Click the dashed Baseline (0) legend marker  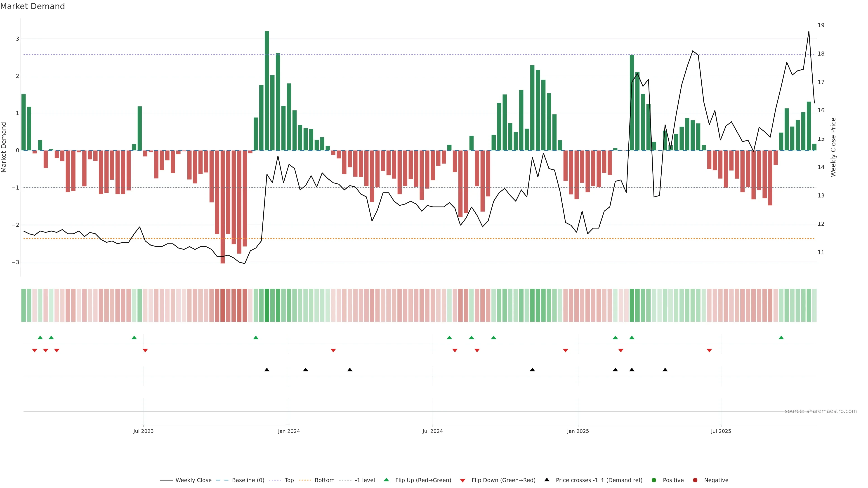[x=222, y=480]
